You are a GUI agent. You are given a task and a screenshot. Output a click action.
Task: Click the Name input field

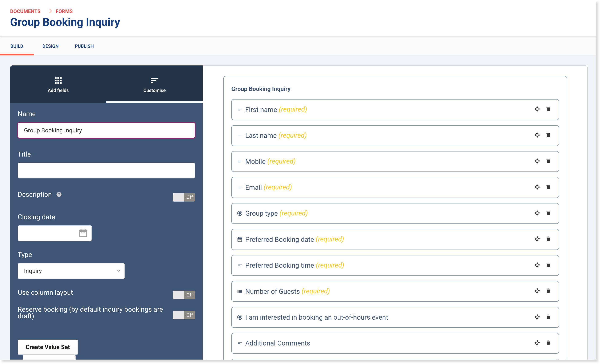pyautogui.click(x=106, y=130)
